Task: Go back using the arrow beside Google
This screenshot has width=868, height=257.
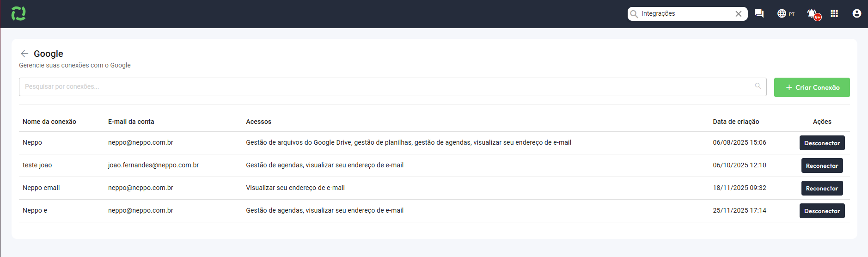Action: click(x=24, y=54)
